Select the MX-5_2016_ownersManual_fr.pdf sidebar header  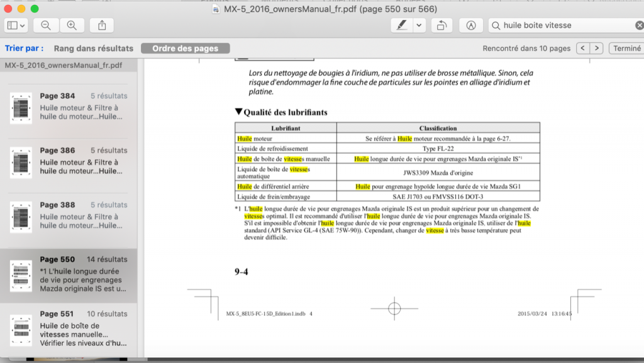tap(69, 65)
